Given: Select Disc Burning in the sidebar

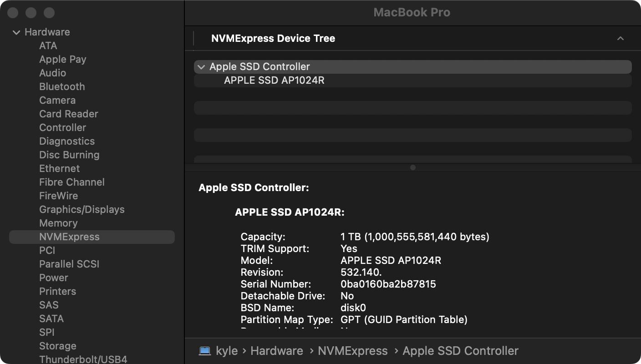Looking at the screenshot, I should pyautogui.click(x=69, y=155).
